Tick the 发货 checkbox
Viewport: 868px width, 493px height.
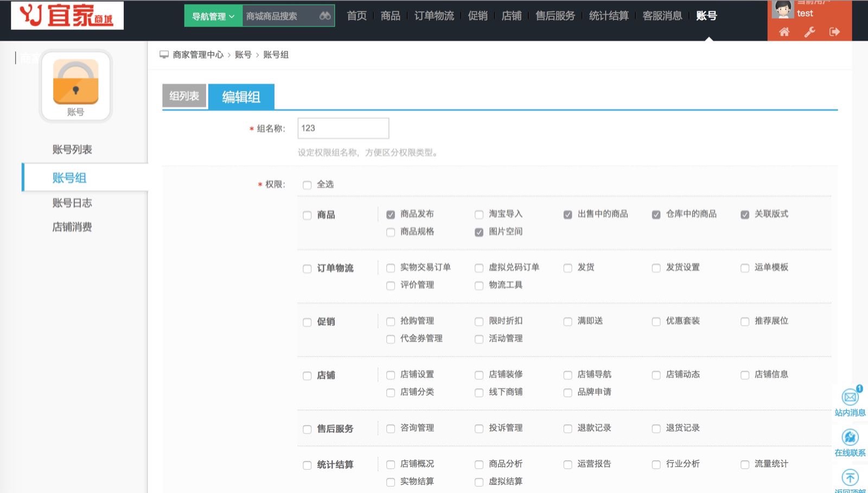point(567,268)
